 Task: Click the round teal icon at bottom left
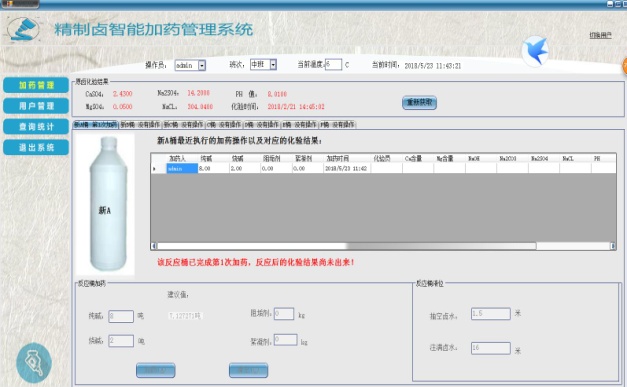pos(34,363)
